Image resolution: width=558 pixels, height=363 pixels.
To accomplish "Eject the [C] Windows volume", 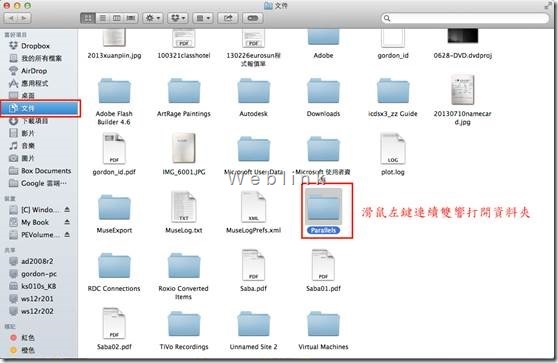I will pyautogui.click(x=67, y=210).
